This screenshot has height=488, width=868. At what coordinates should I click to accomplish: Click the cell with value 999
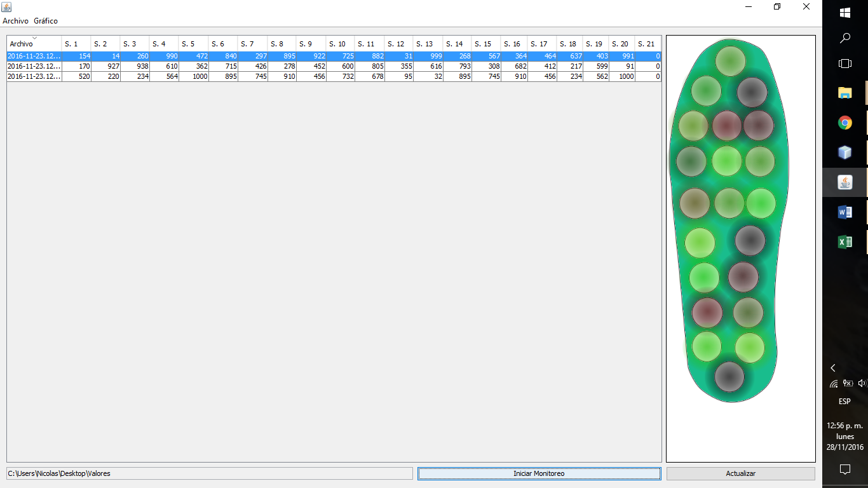pos(428,56)
